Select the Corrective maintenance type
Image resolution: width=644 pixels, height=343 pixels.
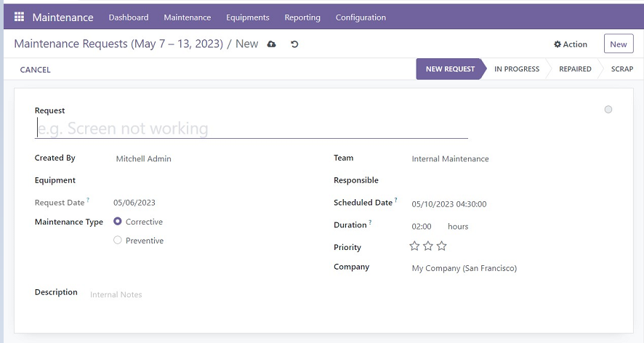point(118,222)
